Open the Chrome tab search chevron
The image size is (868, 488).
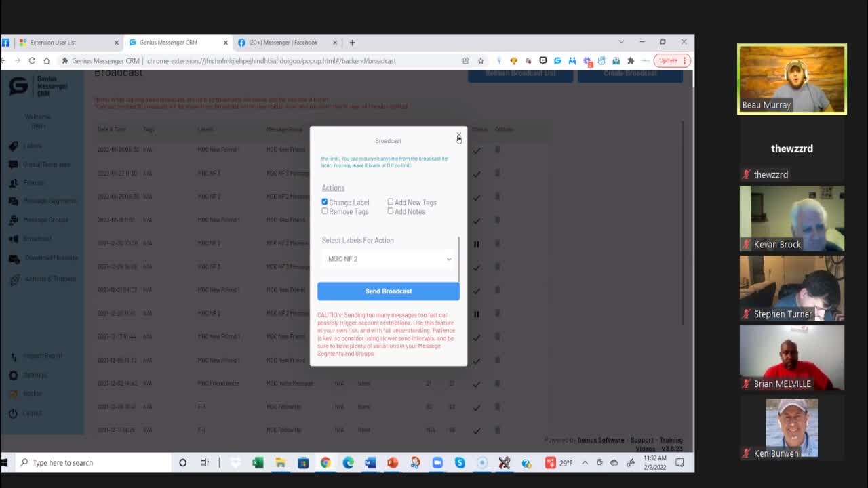(620, 42)
